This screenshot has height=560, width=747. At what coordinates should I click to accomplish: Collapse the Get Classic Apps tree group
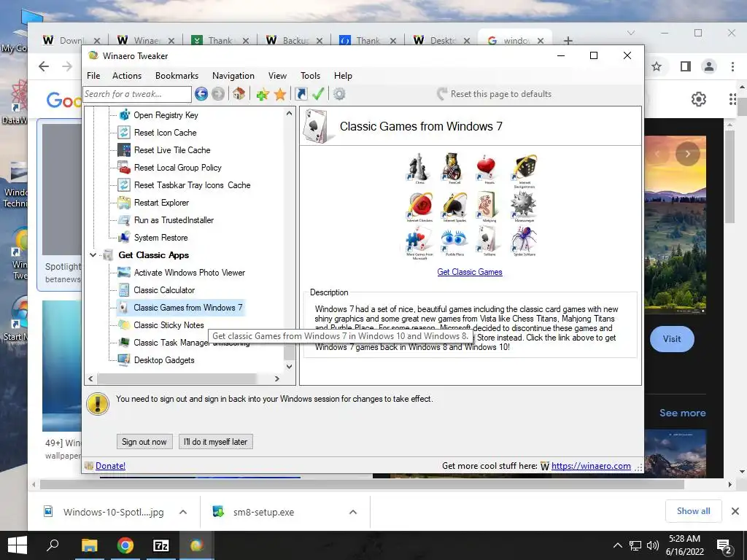(93, 255)
